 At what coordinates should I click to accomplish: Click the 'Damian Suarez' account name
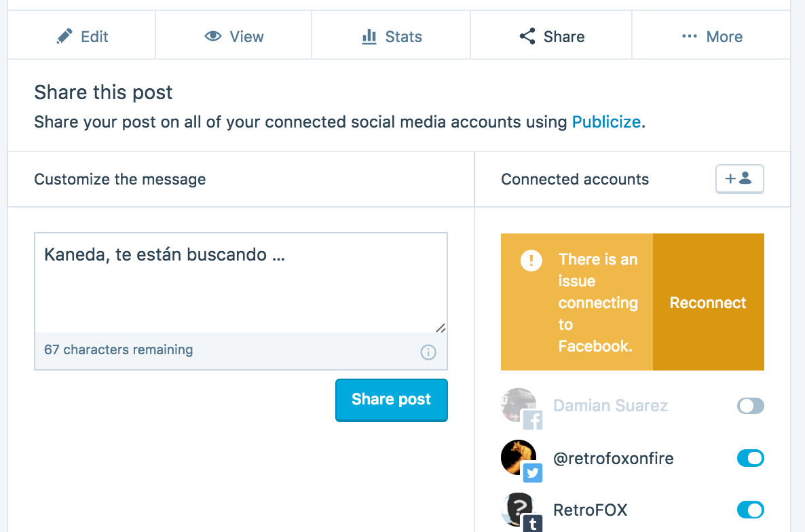(610, 406)
